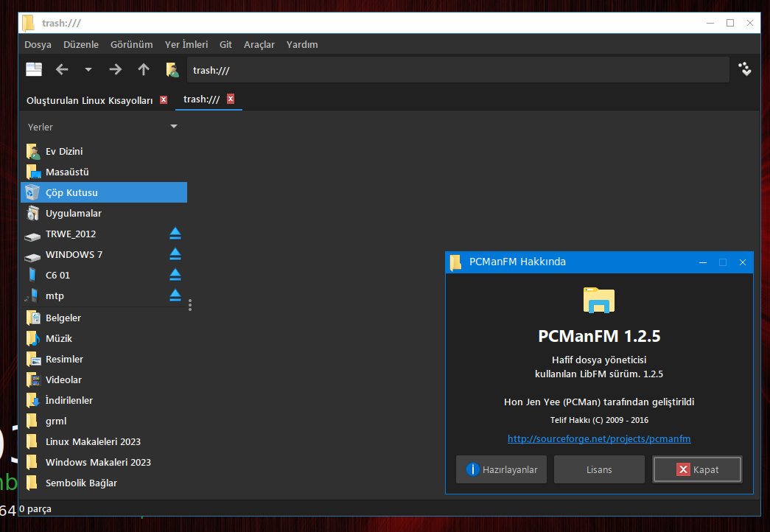The height and width of the screenshot is (532, 770).
Task: Open the Videolar bookmark
Action: click(x=104, y=379)
